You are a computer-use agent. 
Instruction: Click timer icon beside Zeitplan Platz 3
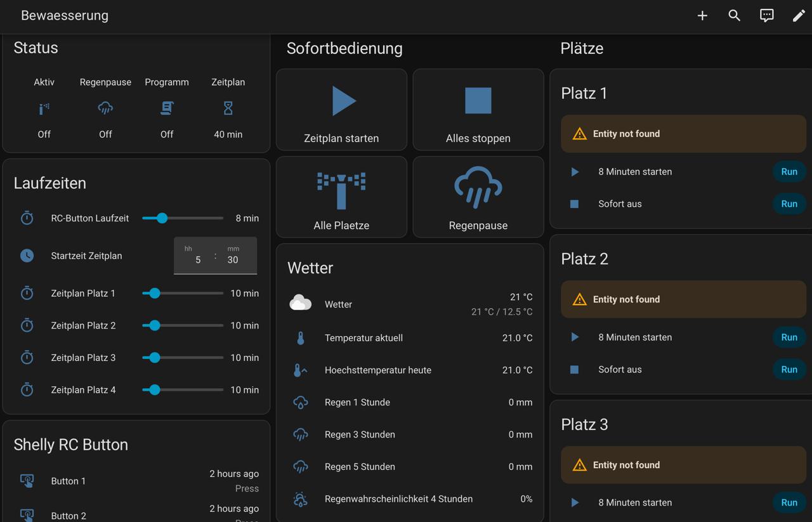point(27,358)
